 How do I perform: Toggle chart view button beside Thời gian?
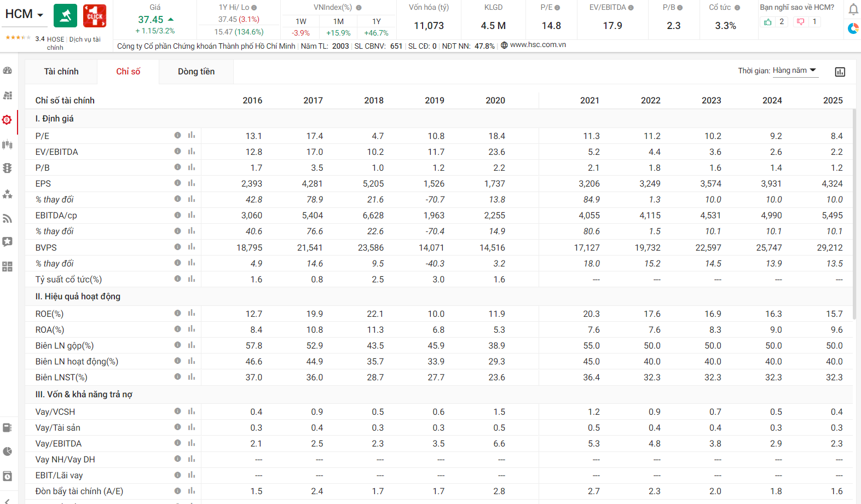(840, 72)
